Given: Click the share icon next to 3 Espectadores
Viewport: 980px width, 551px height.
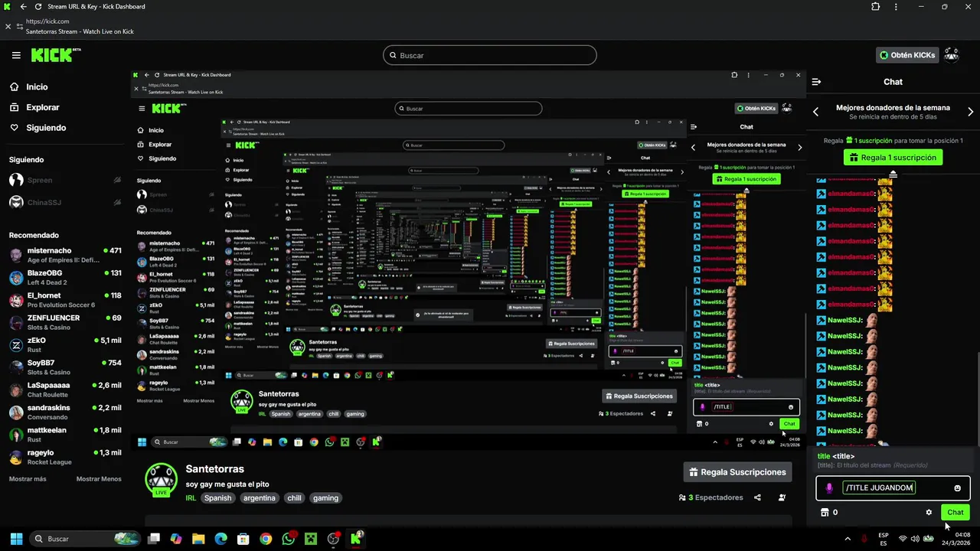Looking at the screenshot, I should coord(757,497).
